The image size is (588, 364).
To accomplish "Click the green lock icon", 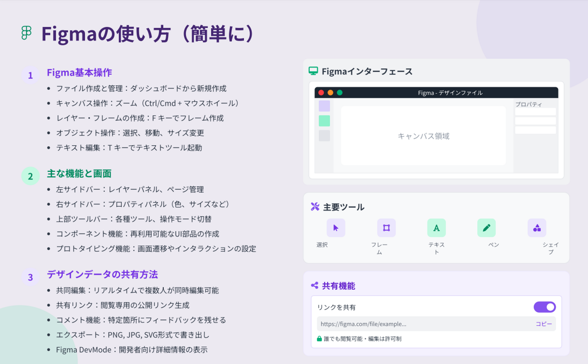I will pyautogui.click(x=319, y=339).
